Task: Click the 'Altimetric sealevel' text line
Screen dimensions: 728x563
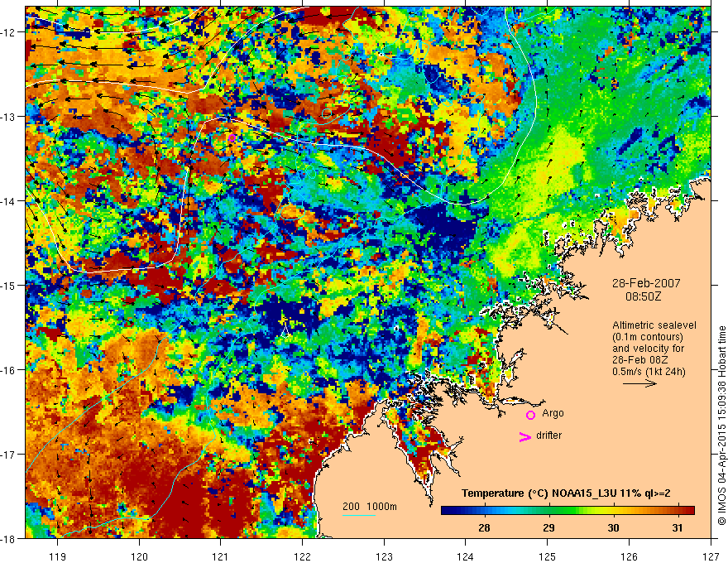Action: (654, 325)
